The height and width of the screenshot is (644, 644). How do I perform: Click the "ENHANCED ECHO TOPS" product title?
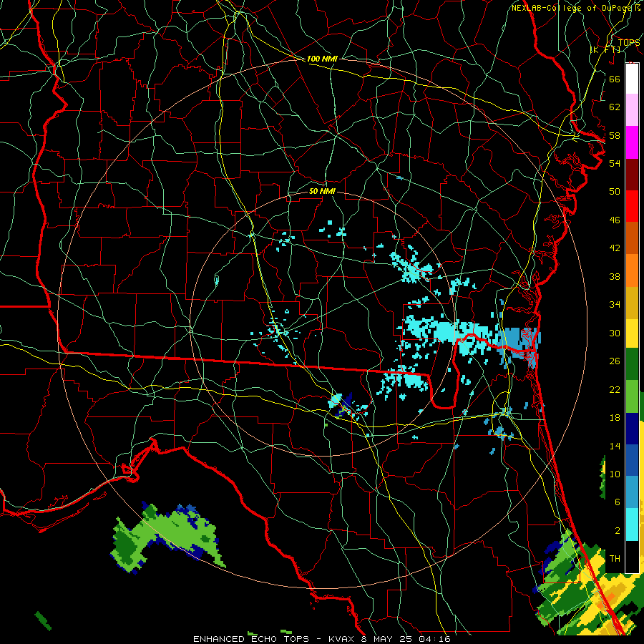pos(251,639)
